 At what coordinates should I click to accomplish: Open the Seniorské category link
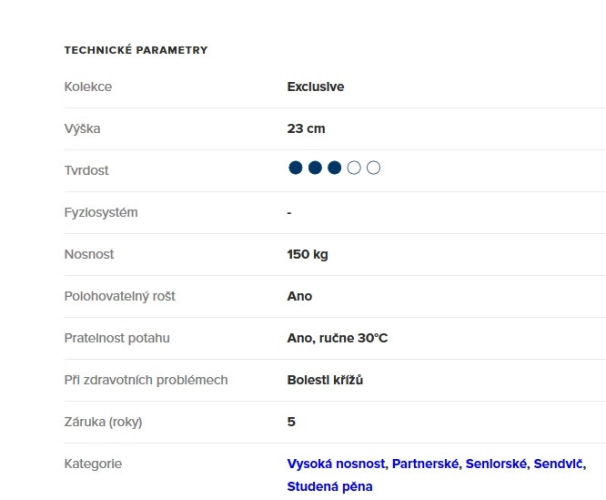point(496,464)
